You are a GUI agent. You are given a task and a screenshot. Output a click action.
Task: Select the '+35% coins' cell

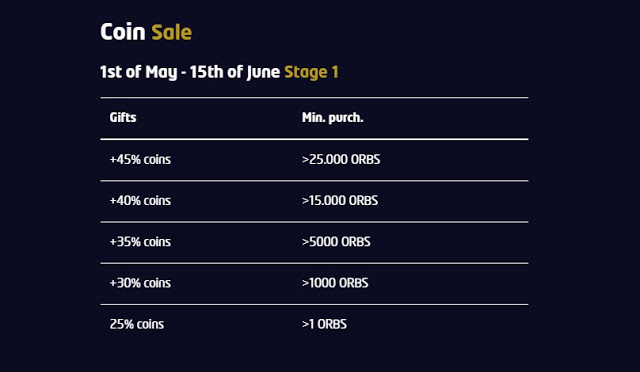point(140,242)
